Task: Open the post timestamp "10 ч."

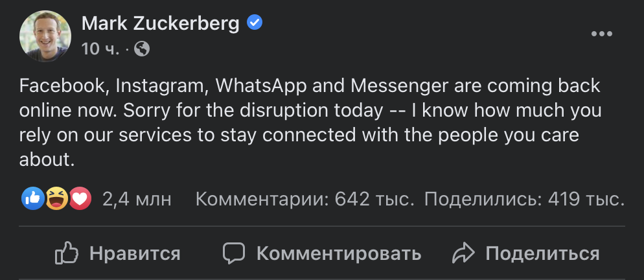Action: [100, 49]
